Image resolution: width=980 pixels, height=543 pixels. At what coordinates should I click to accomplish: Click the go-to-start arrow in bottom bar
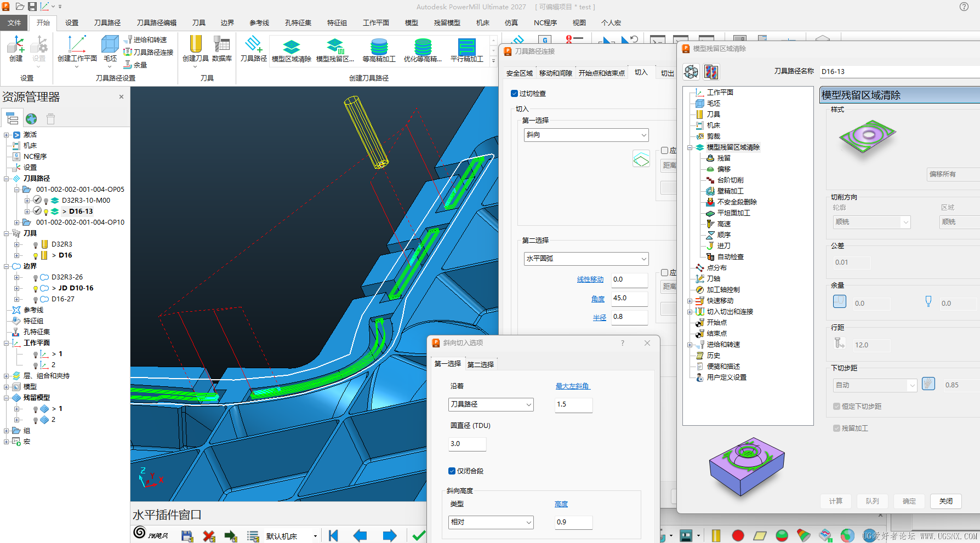(x=333, y=536)
